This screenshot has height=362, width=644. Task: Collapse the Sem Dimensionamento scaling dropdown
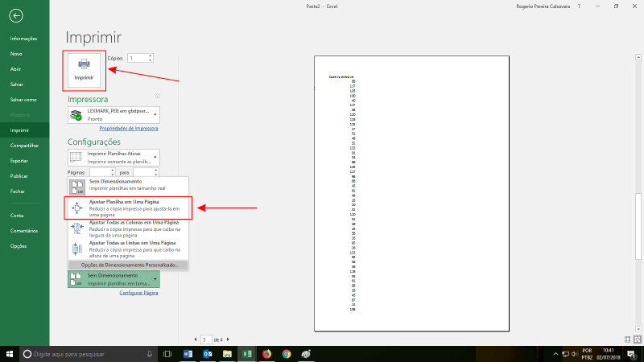(155, 279)
